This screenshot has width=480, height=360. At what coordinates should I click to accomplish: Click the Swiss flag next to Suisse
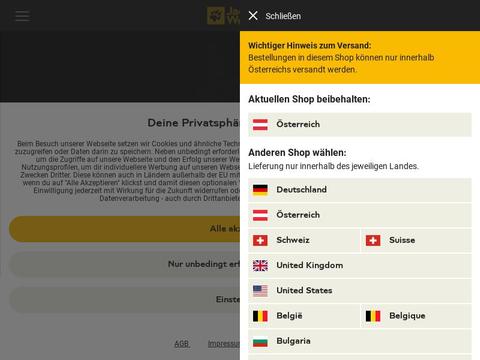(373, 240)
